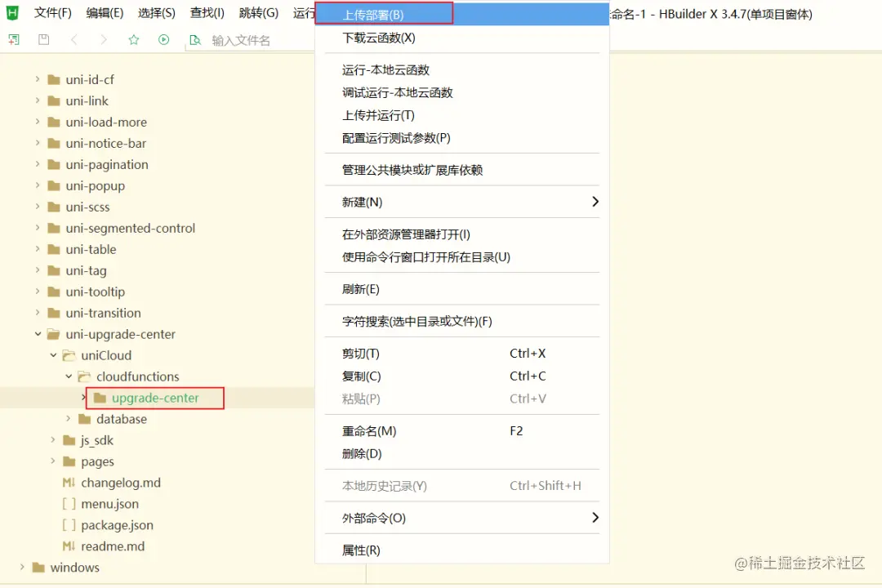The width and height of the screenshot is (882, 588).
Task: Go forward with the right arrow icon
Action: click(x=104, y=39)
